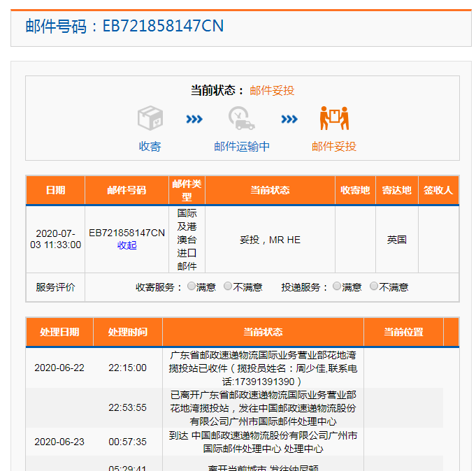Click 当前状态 header in tracking table

tap(264, 332)
